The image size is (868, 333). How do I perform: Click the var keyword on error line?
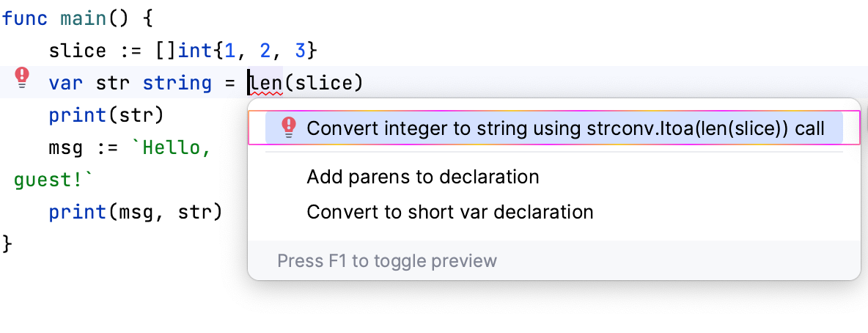(65, 84)
